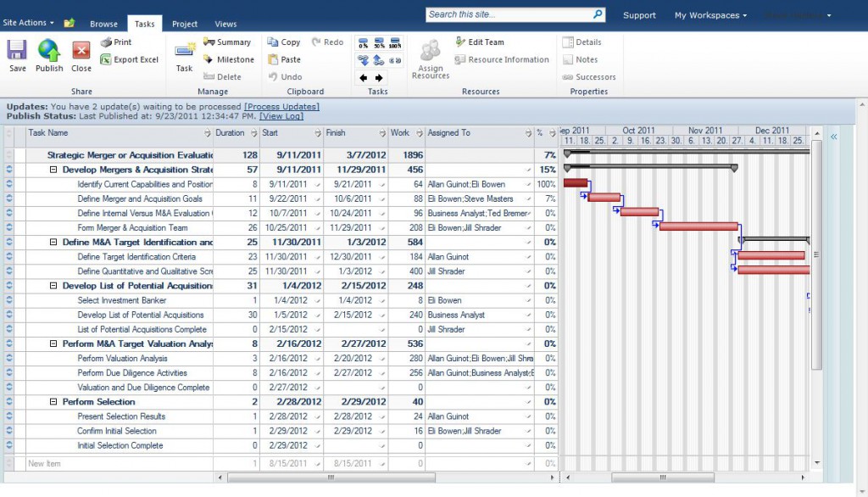Collapse the Develop Mergers & Acquisition Strategy group

[53, 170]
